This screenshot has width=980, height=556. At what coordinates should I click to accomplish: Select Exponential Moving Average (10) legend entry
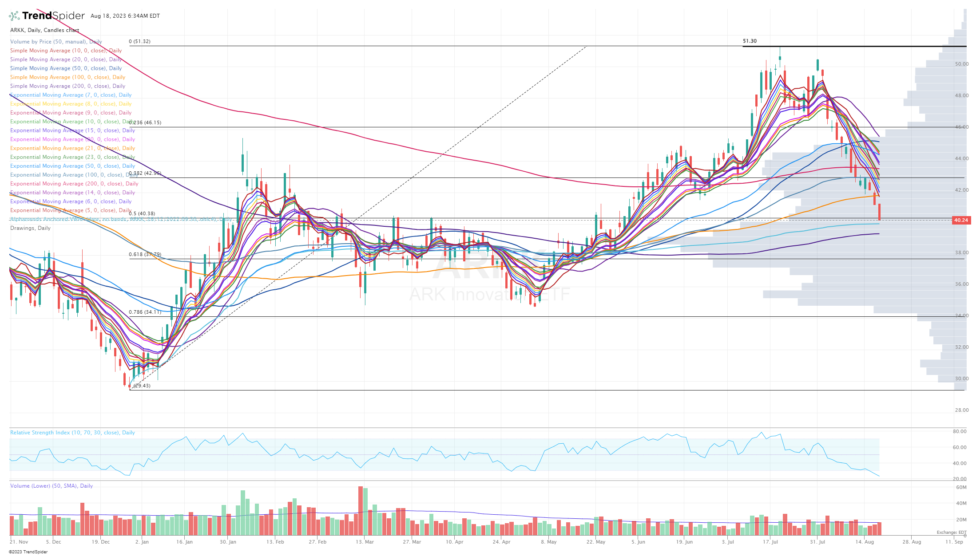(x=72, y=122)
